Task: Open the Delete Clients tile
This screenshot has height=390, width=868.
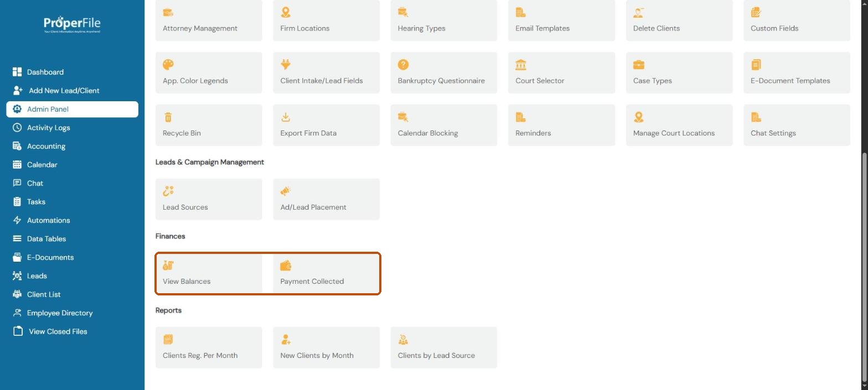Action: (679, 20)
